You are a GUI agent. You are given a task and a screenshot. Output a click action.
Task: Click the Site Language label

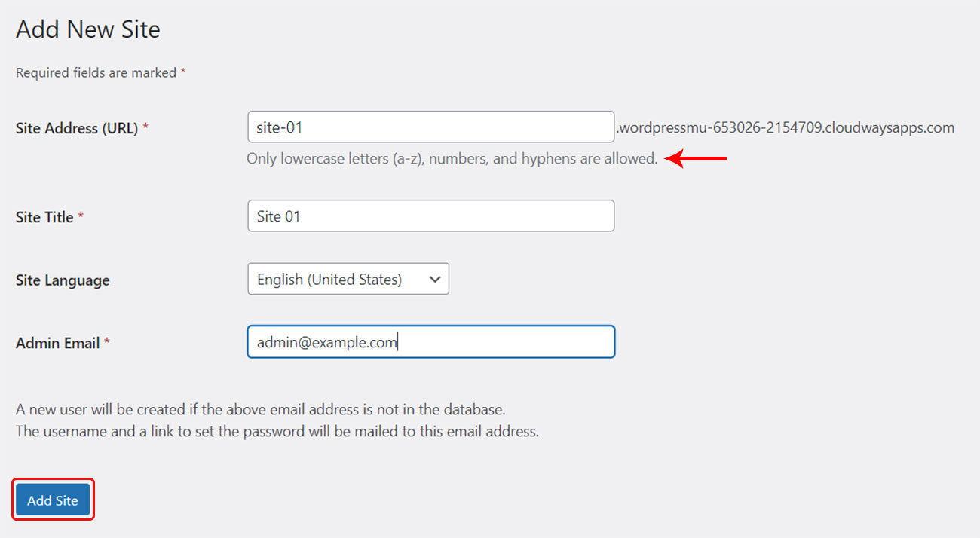[63, 280]
